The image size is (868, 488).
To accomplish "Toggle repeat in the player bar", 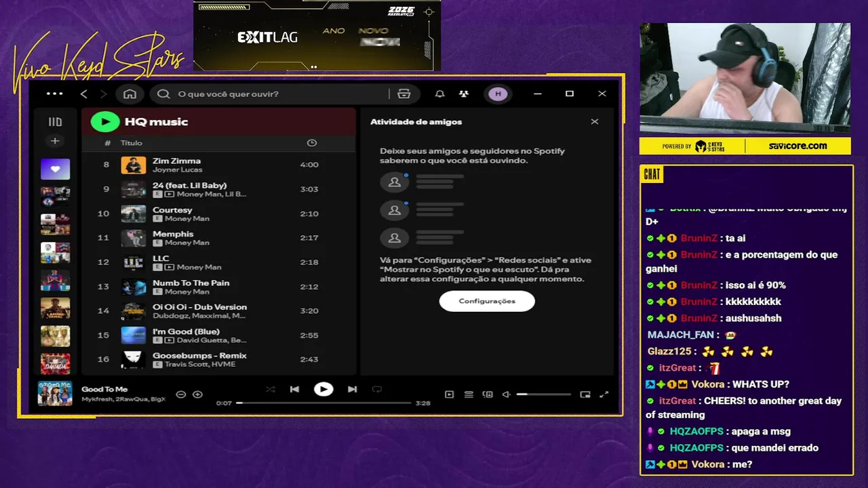I will [x=377, y=389].
